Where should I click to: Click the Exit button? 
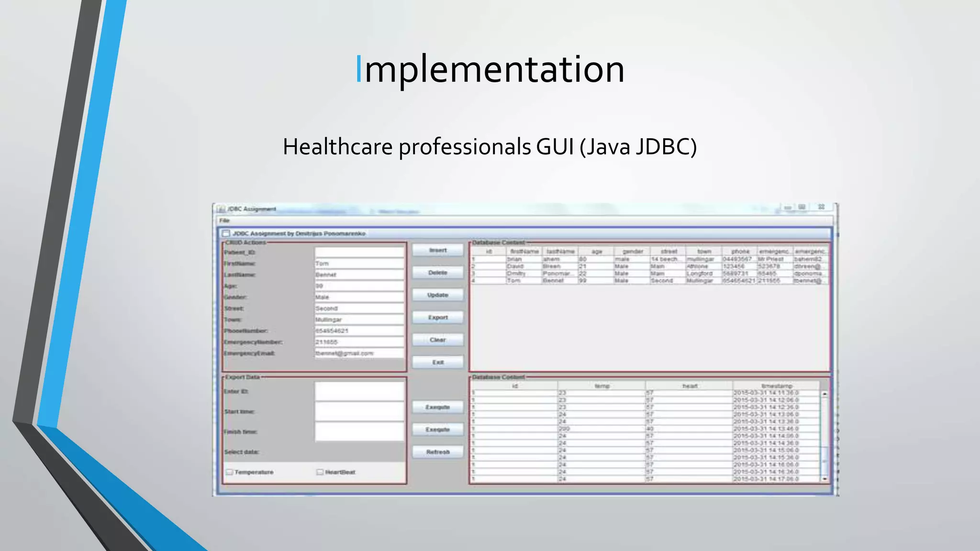pyautogui.click(x=438, y=362)
